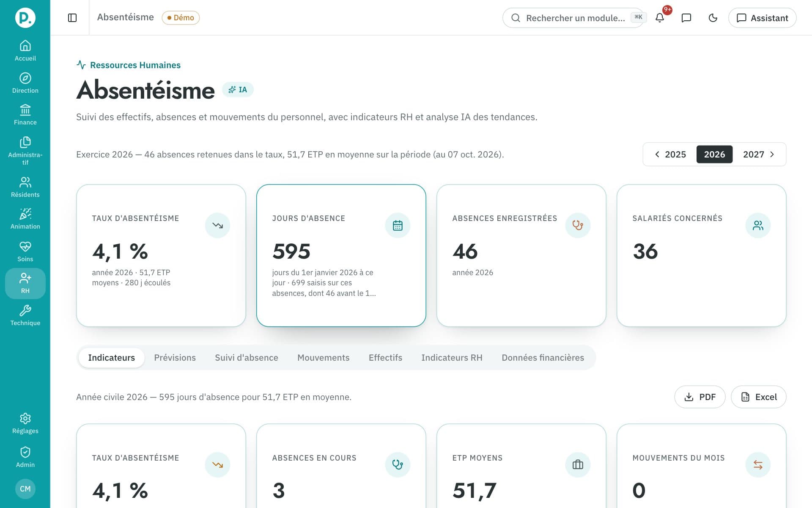The image size is (812, 508).
Task: Switch to the Indicateurs tab
Action: click(x=111, y=358)
